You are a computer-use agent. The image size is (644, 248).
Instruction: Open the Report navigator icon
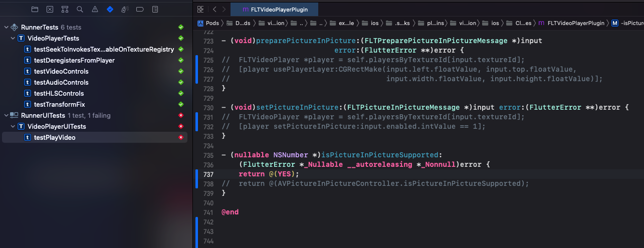155,10
